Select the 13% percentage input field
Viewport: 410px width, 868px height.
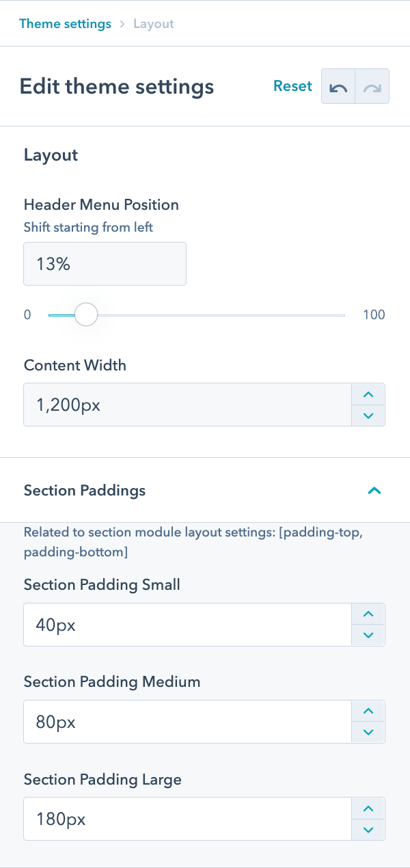pos(105,264)
